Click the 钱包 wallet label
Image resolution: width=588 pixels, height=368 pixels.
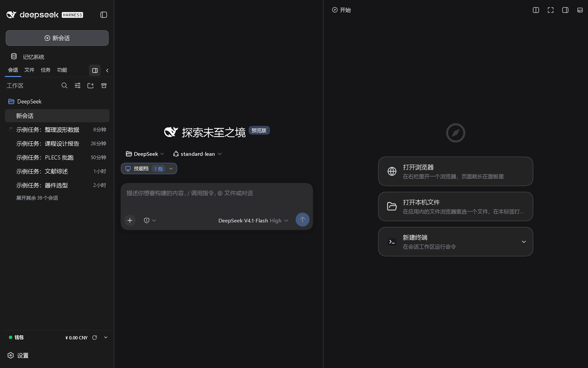tap(19, 337)
